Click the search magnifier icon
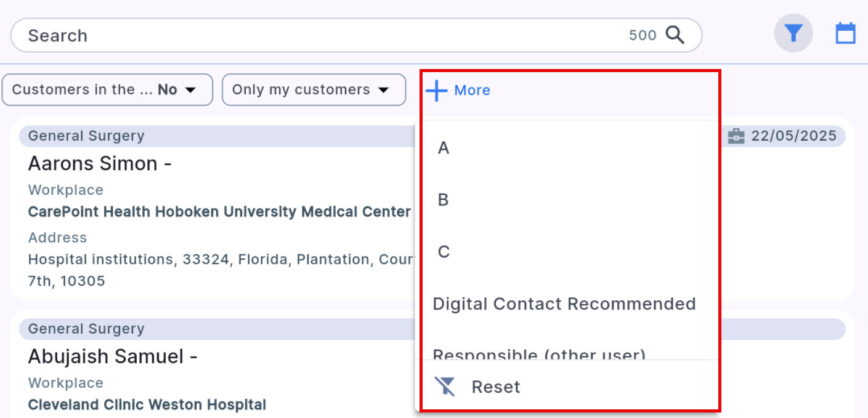The image size is (868, 418). pos(676,35)
